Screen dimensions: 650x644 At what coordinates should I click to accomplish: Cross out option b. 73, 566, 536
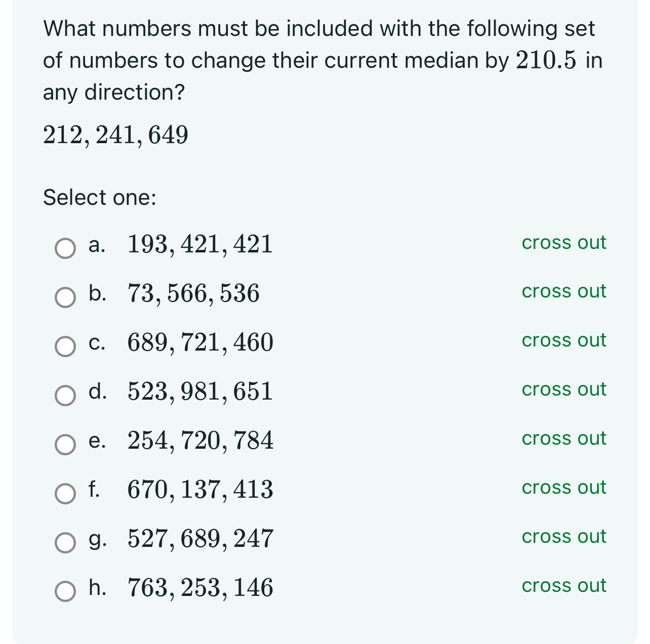(x=563, y=292)
